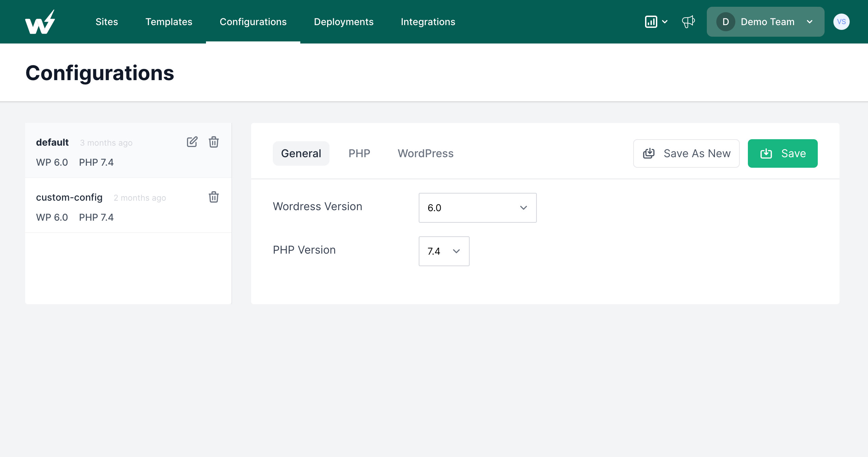Click the green Save button
Viewport: 868px width, 457px height.
782,153
